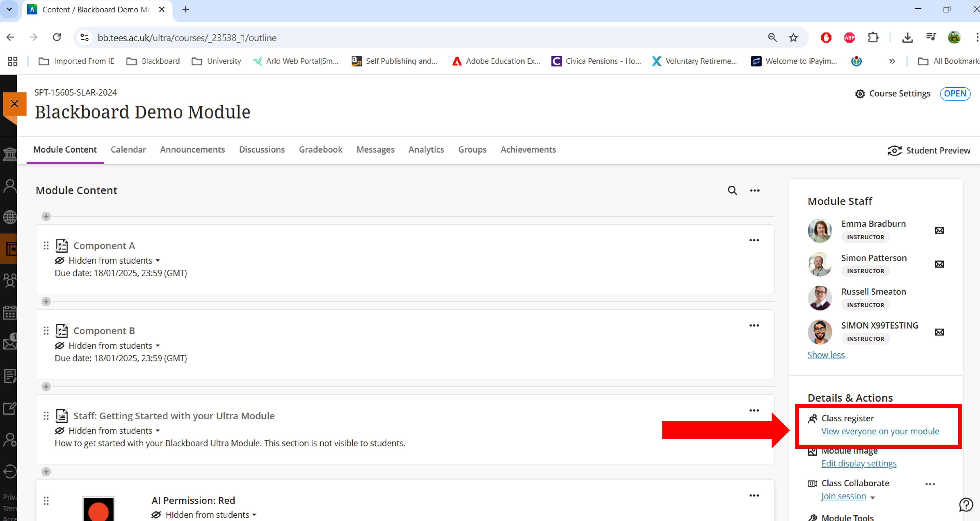Grab the drag handle for Component B
The width and height of the screenshot is (980, 521).
point(46,331)
